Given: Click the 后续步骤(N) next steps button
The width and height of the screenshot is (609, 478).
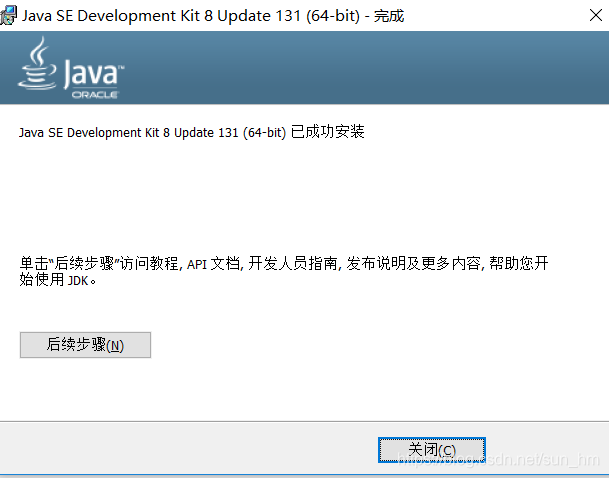Looking at the screenshot, I should [85, 345].
